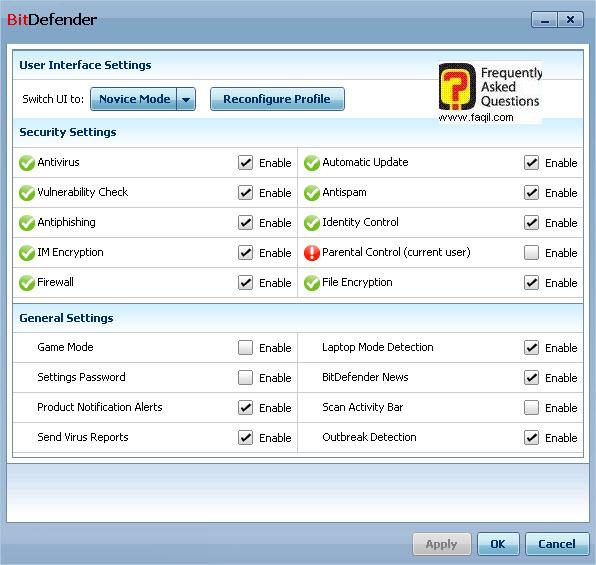Close the BitDefender settings window
This screenshot has height=565, width=596.
pyautogui.click(x=570, y=20)
